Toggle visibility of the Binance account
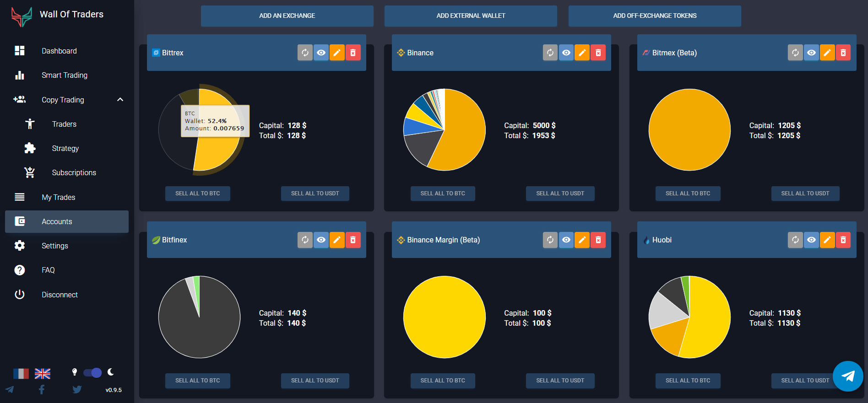 point(566,53)
